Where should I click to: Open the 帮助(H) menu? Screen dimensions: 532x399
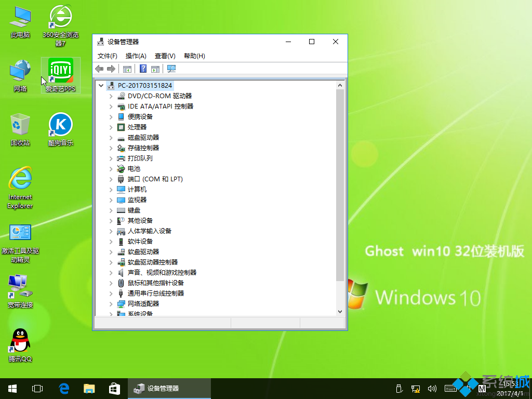(x=194, y=56)
